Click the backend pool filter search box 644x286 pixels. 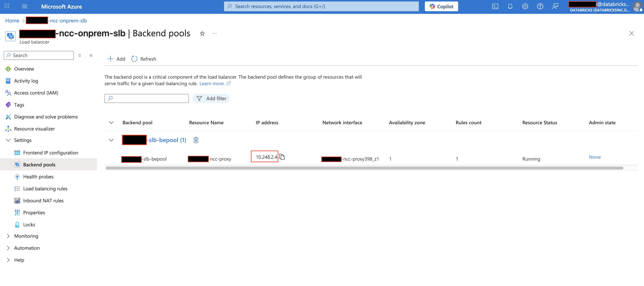[x=146, y=98]
